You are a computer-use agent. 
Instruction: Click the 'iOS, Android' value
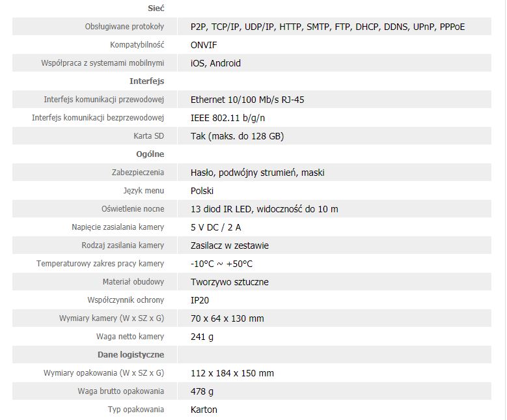[x=215, y=63]
